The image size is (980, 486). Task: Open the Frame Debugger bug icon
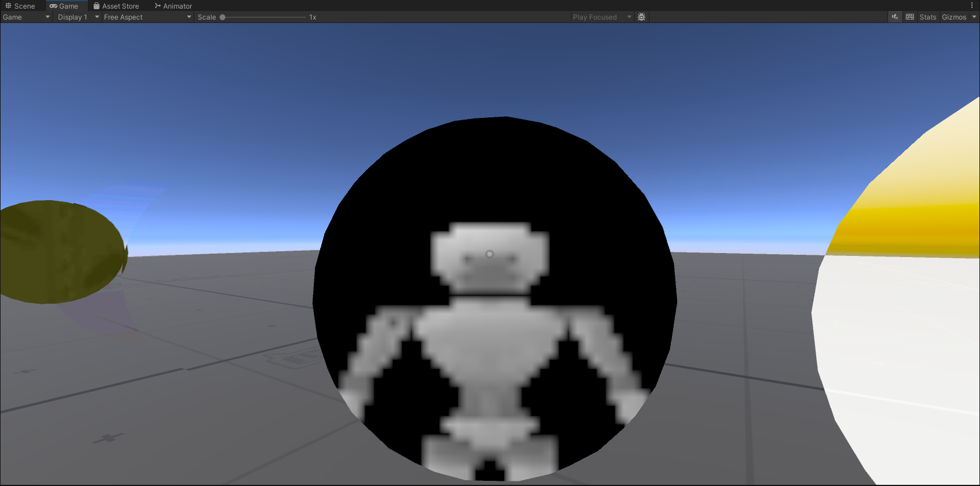coord(641,17)
